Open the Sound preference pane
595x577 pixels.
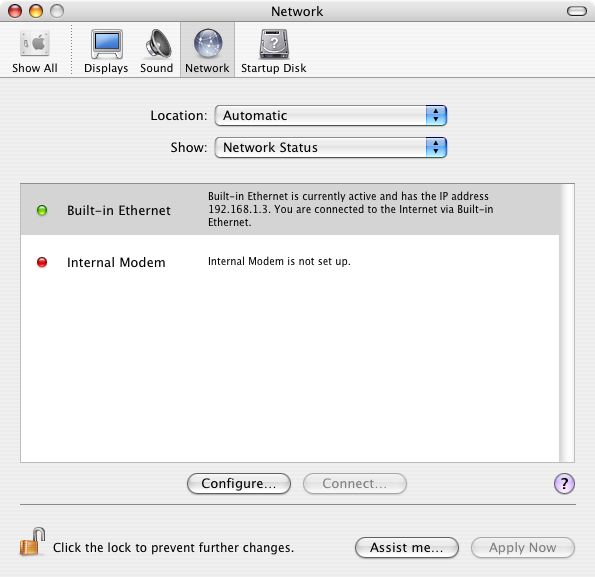[x=156, y=51]
